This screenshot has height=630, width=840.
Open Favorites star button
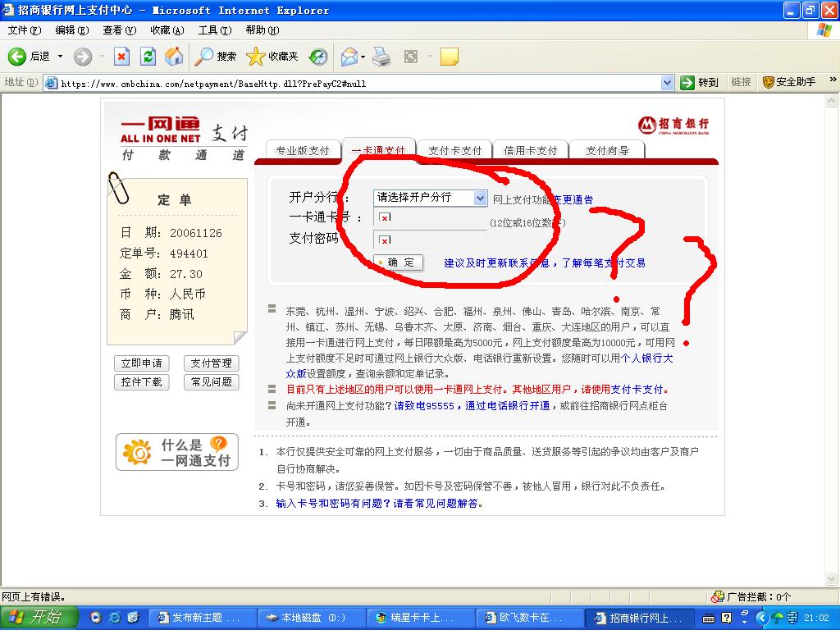point(272,57)
